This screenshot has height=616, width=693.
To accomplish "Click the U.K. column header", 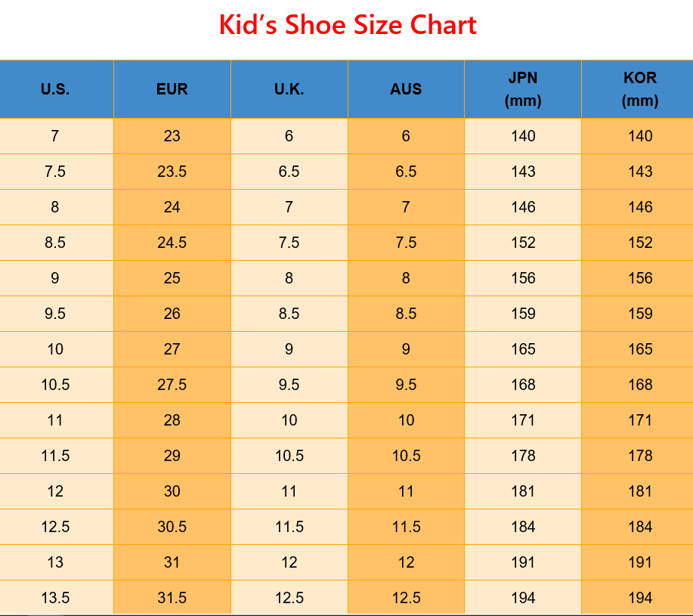I will [289, 89].
